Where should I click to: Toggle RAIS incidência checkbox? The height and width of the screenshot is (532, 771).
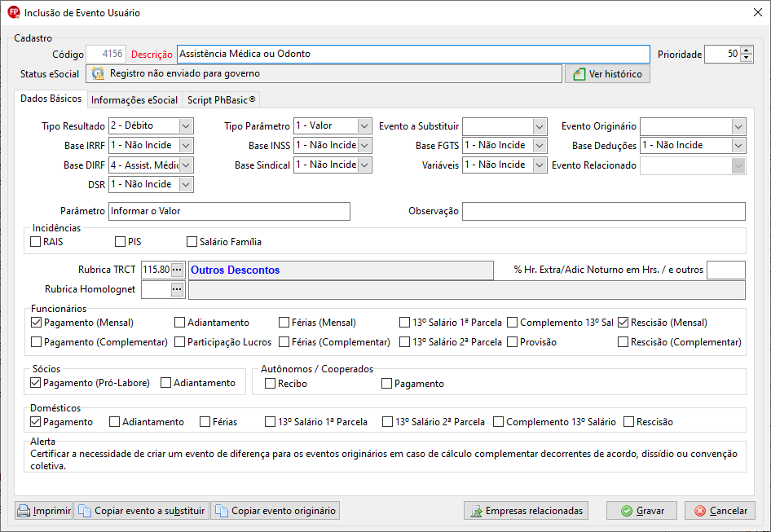click(x=35, y=241)
